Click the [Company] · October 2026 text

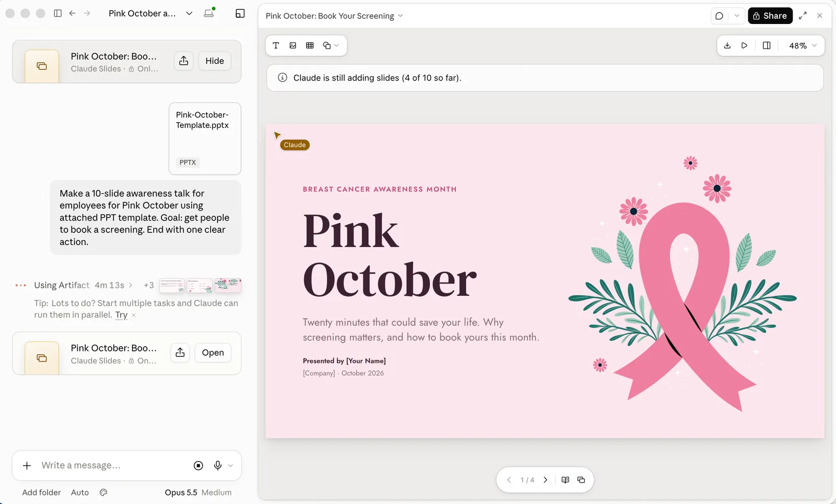pyautogui.click(x=343, y=373)
